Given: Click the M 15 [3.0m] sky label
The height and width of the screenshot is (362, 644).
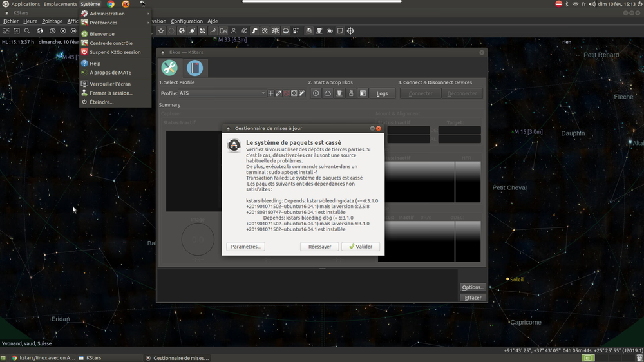Looking at the screenshot, I should pos(528,132).
